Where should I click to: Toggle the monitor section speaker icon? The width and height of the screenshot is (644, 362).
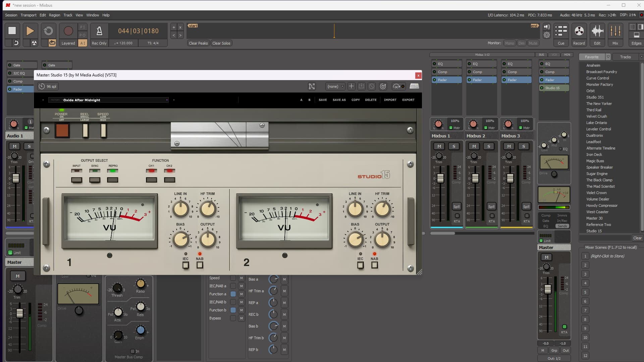547,27
